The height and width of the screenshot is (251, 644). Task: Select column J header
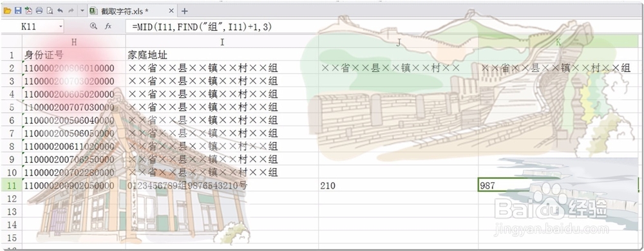399,42
